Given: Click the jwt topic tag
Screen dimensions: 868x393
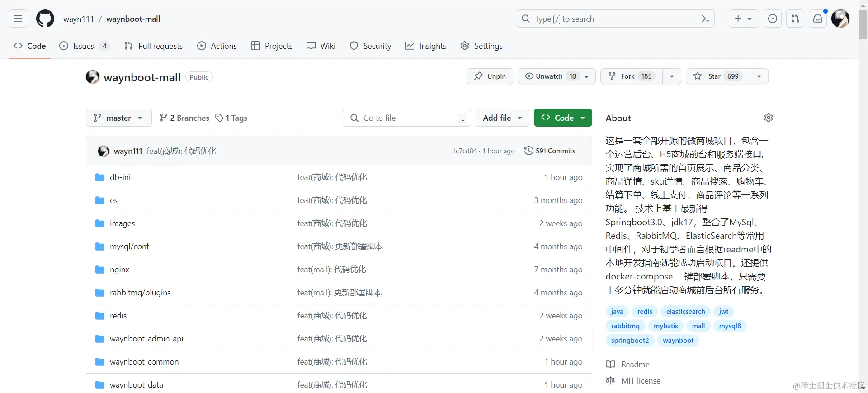Looking at the screenshot, I should click(723, 312).
